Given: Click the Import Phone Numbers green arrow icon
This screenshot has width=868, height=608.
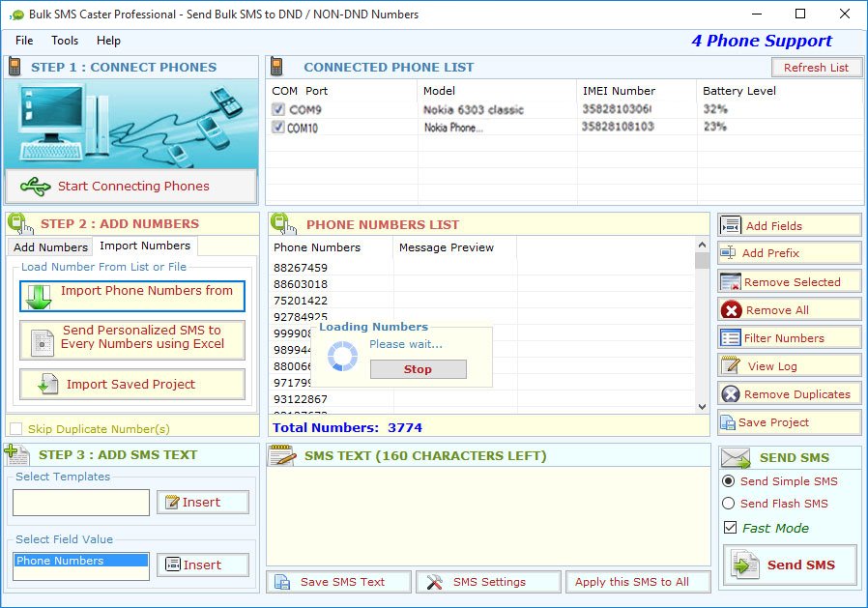Looking at the screenshot, I should pos(39,297).
